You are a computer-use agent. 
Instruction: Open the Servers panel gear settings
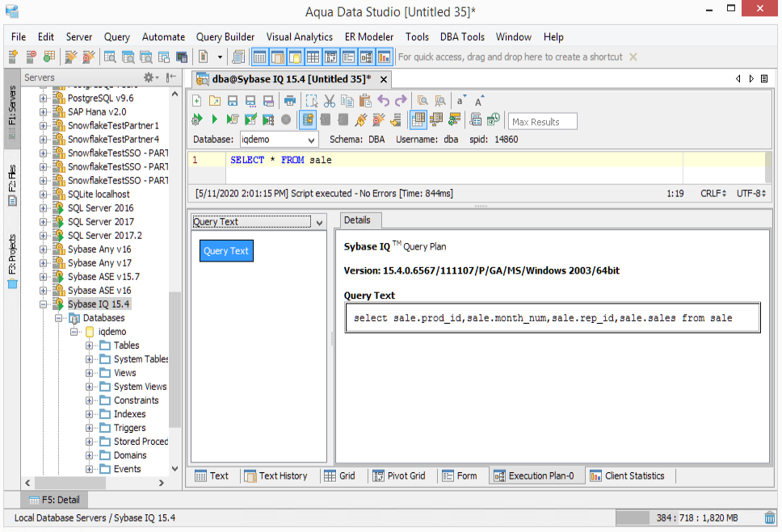coord(149,77)
